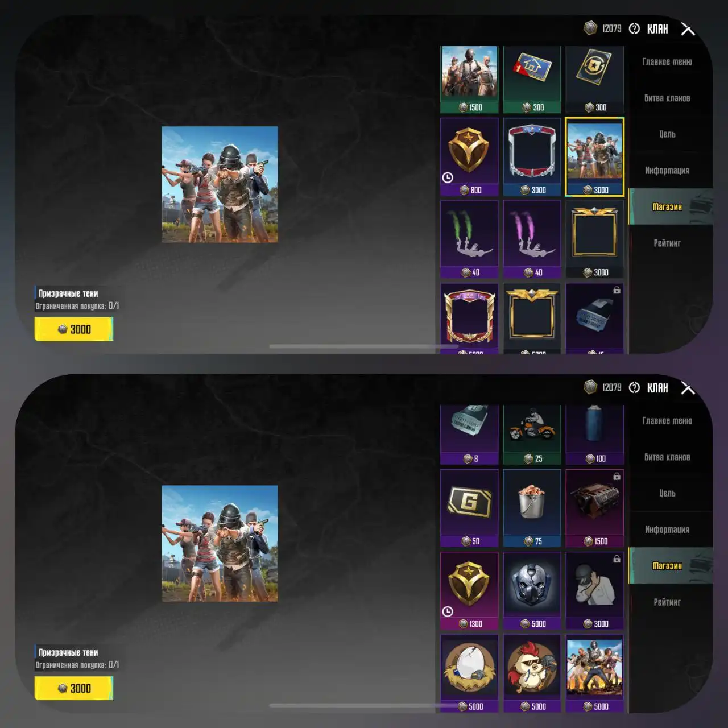Select the gold shield badge priced 800

click(469, 157)
